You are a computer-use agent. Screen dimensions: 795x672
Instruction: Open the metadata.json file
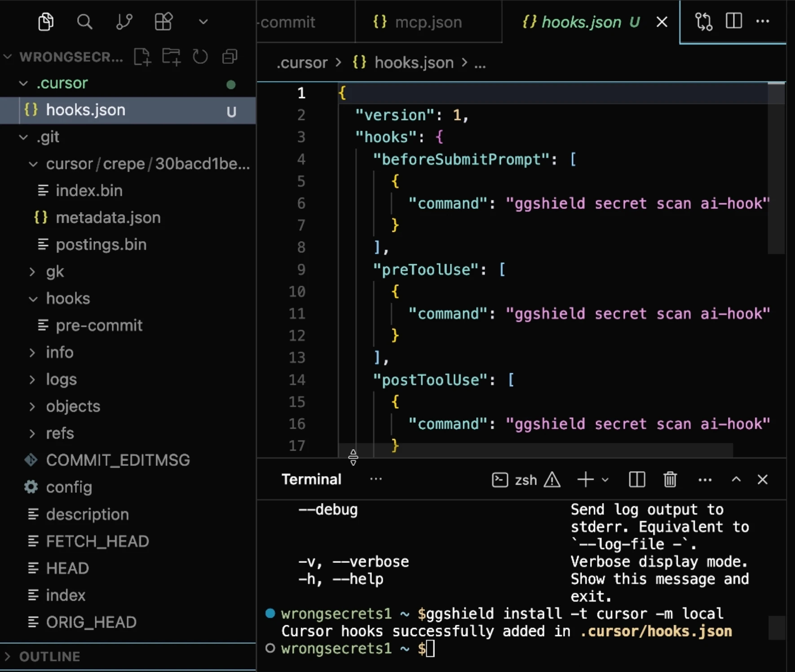click(x=108, y=218)
